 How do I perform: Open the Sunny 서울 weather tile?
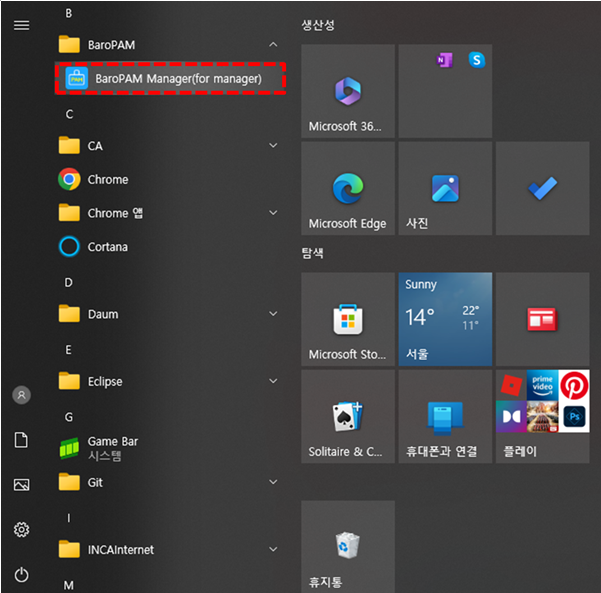tap(445, 319)
